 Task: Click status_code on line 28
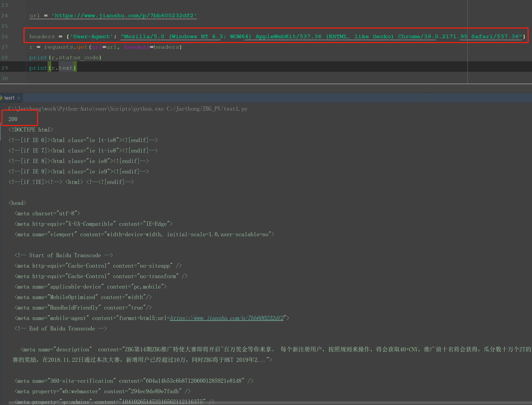79,58
